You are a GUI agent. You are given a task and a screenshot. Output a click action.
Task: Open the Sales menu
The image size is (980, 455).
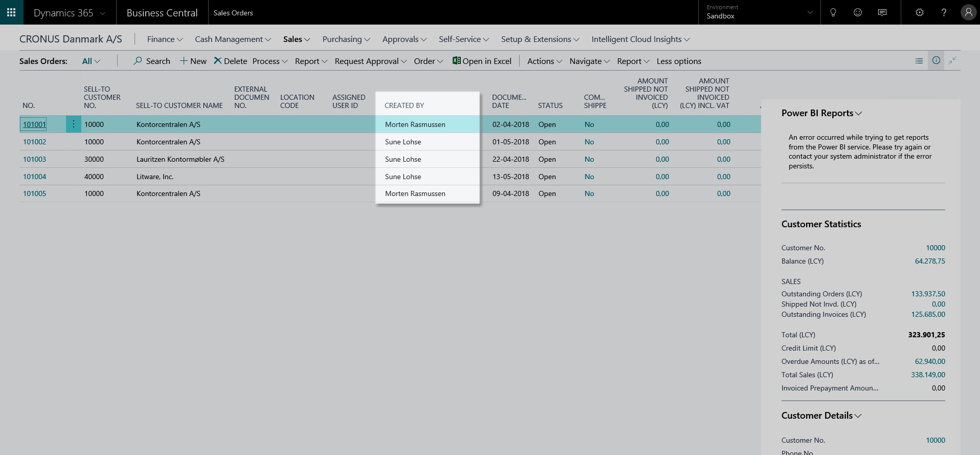point(297,39)
